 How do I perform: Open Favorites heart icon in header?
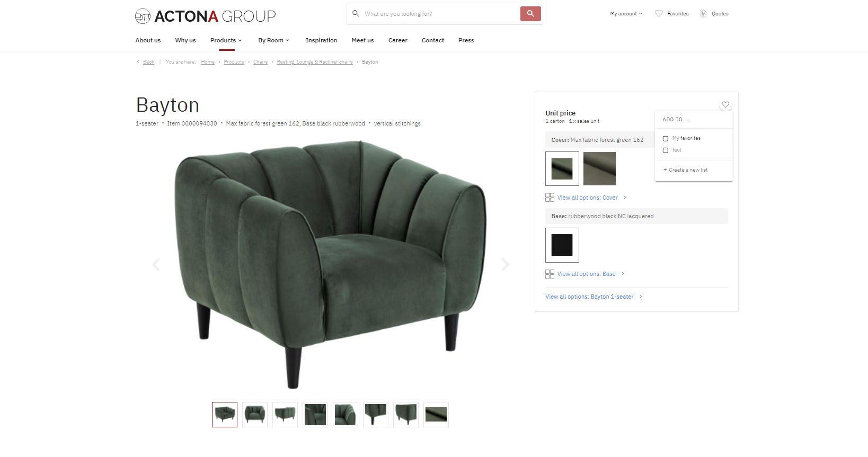659,14
